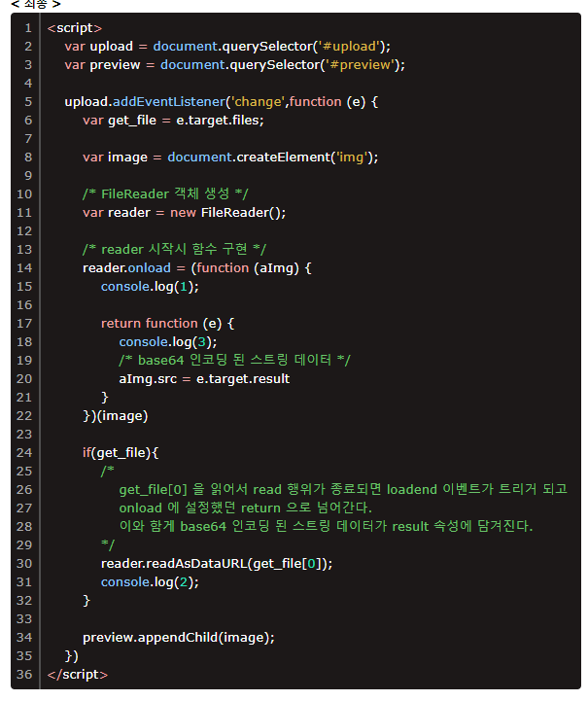Click readAsDataURL on line 30
588x701 pixels.
click(197, 564)
